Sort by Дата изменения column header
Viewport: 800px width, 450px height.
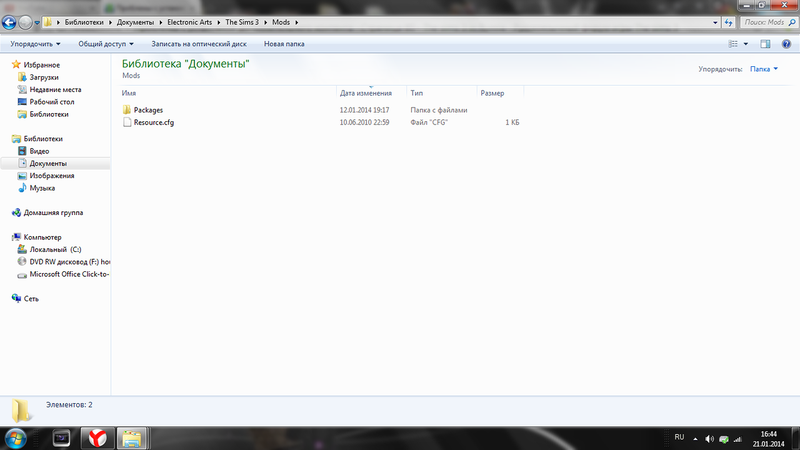point(365,93)
